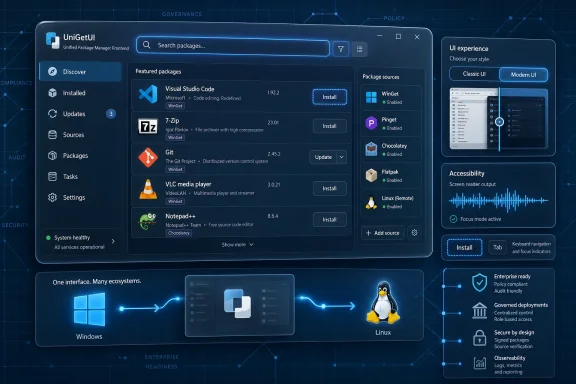Toggle the Focus mode active checkmark
This screenshot has height=384, width=576.
453,219
